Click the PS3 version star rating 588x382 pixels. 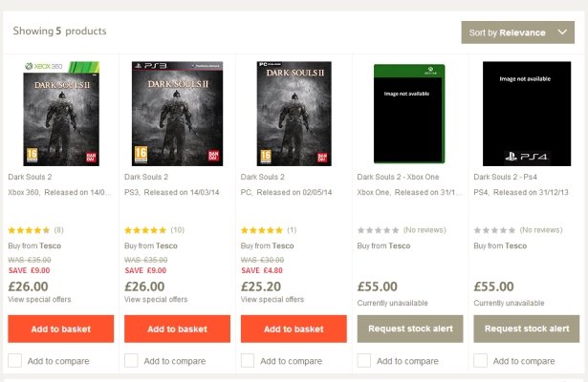click(x=145, y=230)
